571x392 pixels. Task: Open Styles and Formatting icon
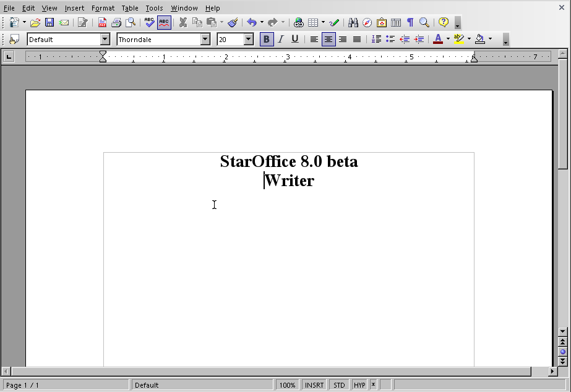point(14,40)
